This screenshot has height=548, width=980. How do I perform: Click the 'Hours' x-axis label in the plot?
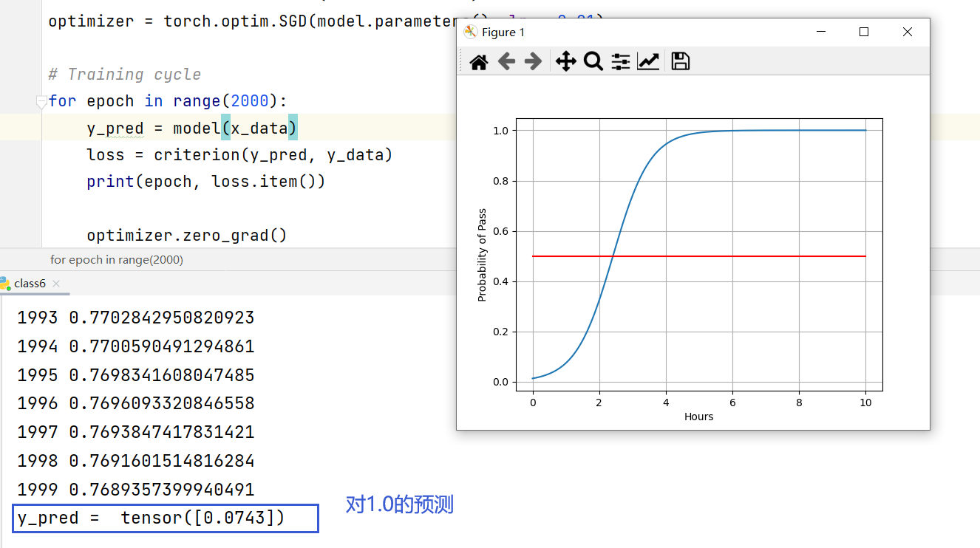coord(698,417)
